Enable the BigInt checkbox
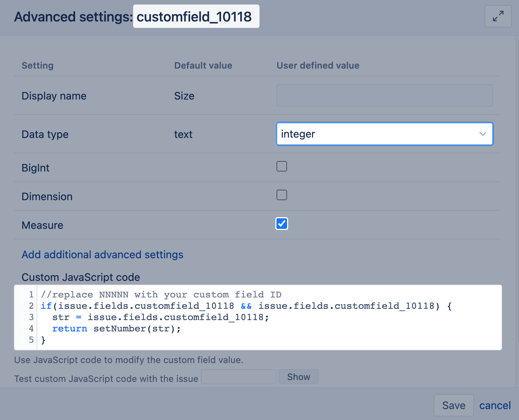Screen dimensions: 519x420 pos(281,166)
